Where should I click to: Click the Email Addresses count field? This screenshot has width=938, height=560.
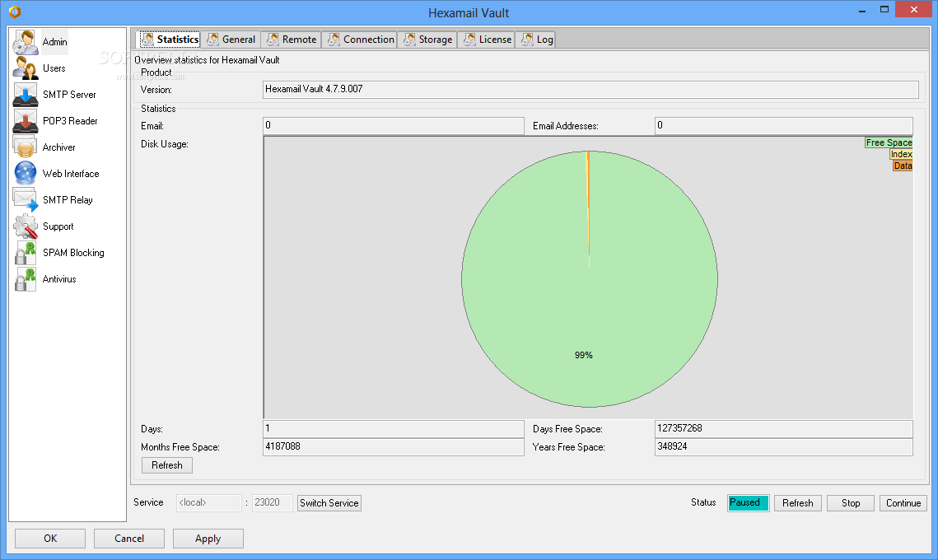pyautogui.click(x=784, y=126)
